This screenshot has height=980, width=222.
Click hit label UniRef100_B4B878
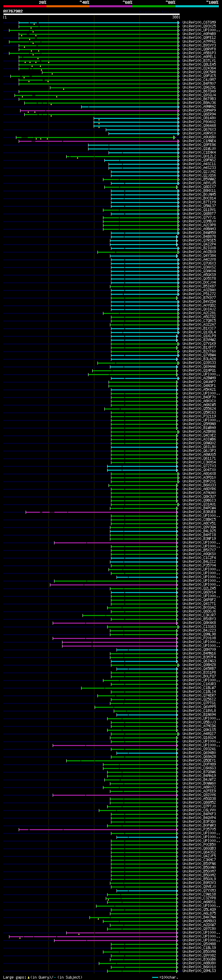pos(199,237)
